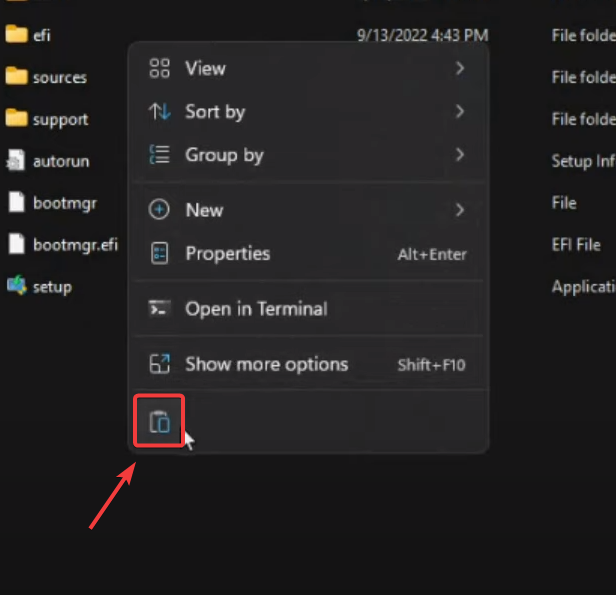Click the setup application icon
Image resolution: width=616 pixels, height=595 pixels.
click(16, 286)
